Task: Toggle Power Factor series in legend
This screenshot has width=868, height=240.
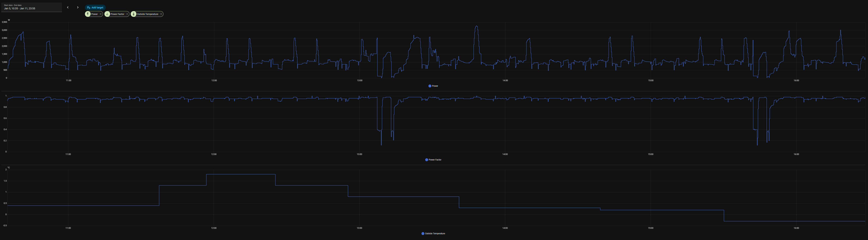Action: (435, 160)
